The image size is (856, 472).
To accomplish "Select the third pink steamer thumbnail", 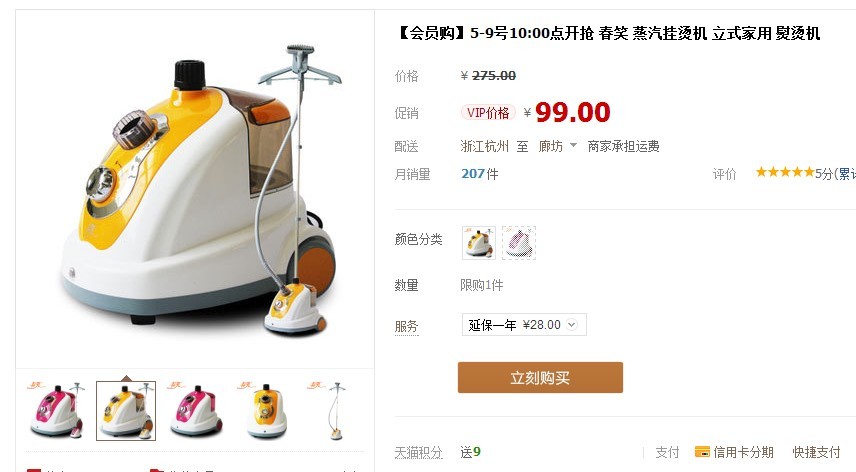I will tap(196, 411).
